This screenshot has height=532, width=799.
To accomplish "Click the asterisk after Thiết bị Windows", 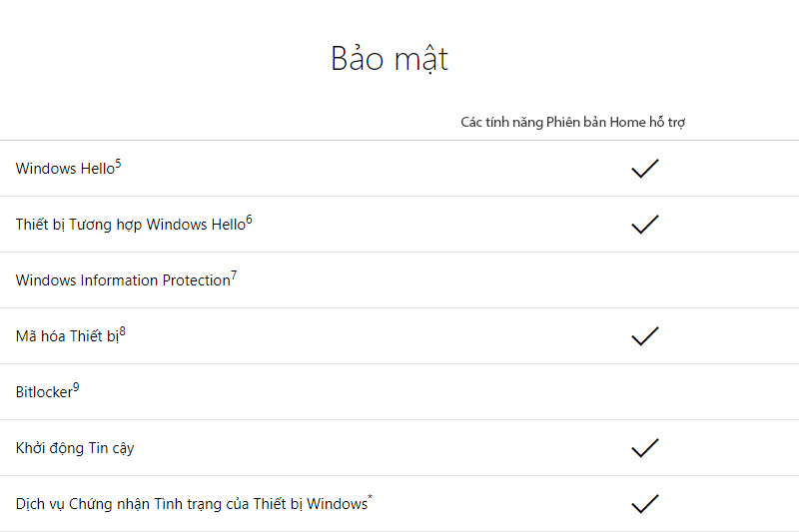I will click(x=371, y=497).
